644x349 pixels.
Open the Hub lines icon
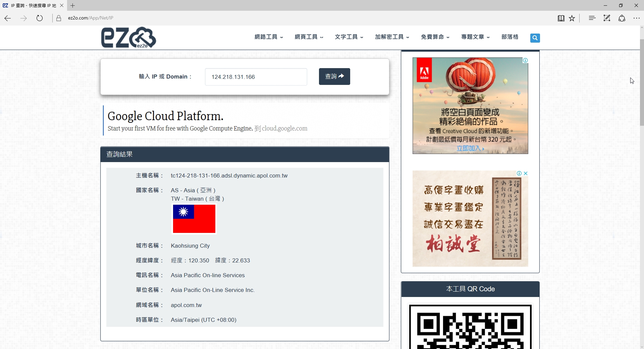point(592,18)
